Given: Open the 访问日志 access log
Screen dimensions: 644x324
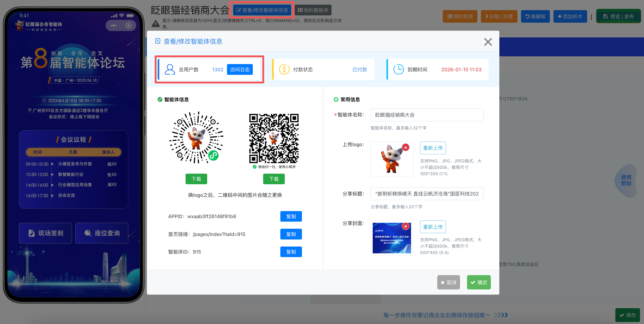Looking at the screenshot, I should (240, 69).
